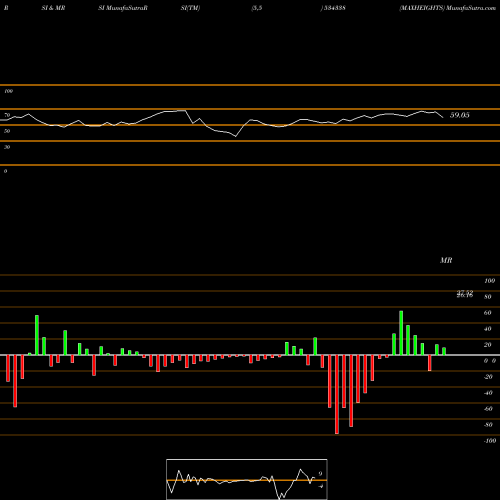
Task: Click the 9 label in mini chart
Action: click(320, 473)
